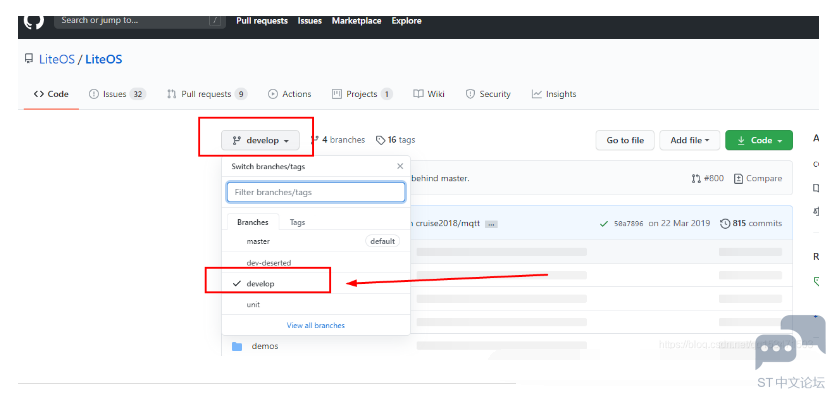Click the demos folder icon
834x398 pixels.
[237, 346]
